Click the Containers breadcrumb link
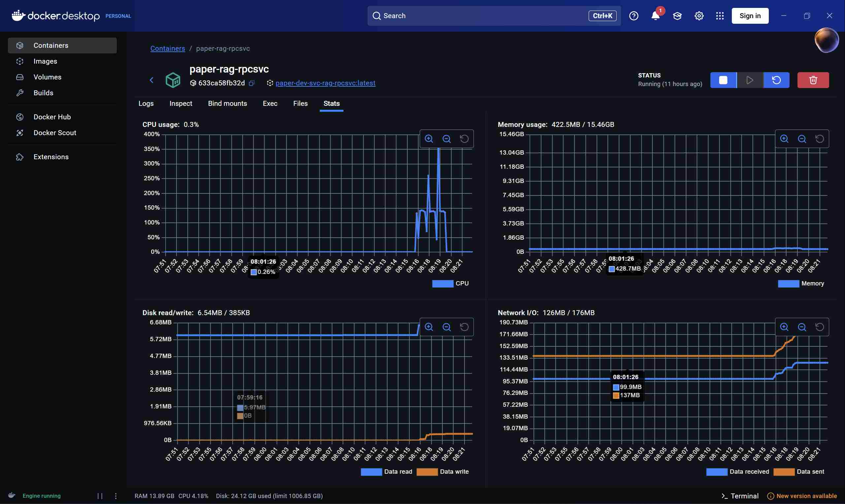 168,48
